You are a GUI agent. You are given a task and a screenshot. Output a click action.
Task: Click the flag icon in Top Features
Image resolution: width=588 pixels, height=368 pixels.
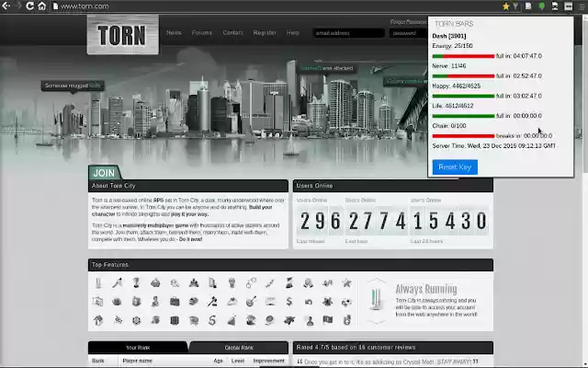point(327,319)
